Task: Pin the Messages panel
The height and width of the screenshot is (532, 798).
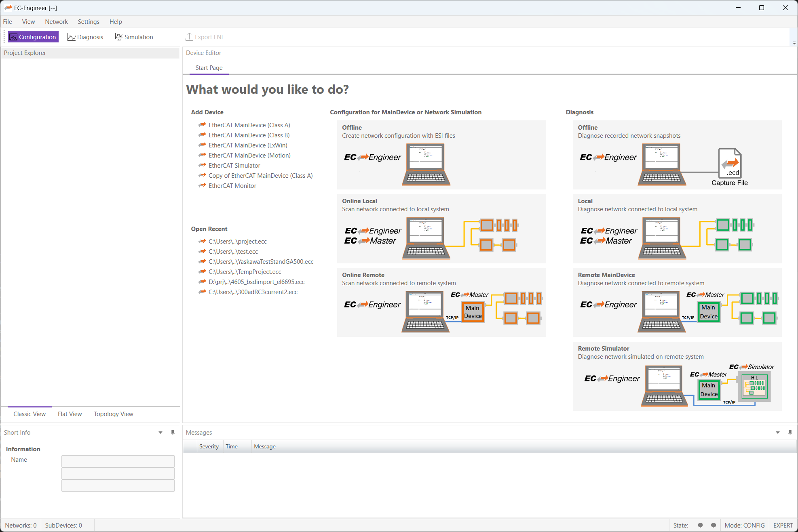Action: coord(790,432)
